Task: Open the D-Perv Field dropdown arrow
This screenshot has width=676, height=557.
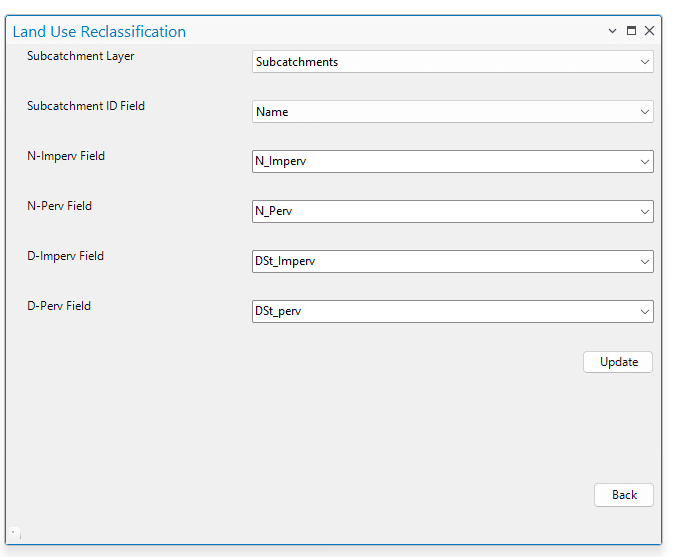Action: pyautogui.click(x=644, y=311)
